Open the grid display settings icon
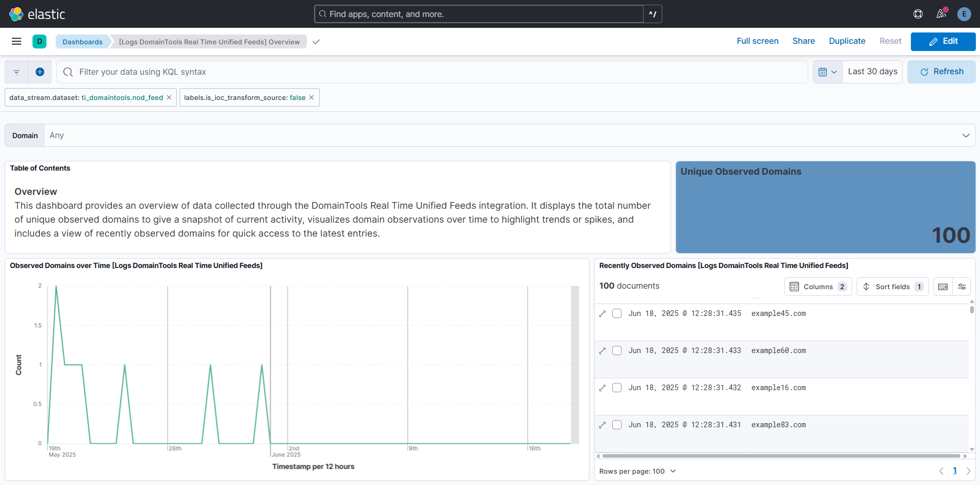Image resolution: width=980 pixels, height=485 pixels. coord(961,287)
